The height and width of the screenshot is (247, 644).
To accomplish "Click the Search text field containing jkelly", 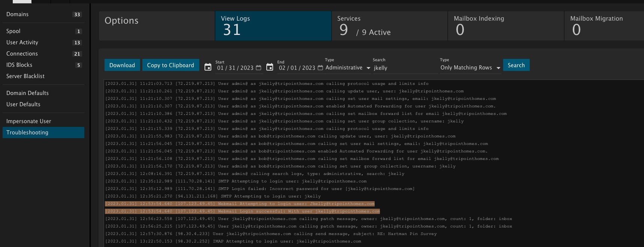I will (x=405, y=68).
